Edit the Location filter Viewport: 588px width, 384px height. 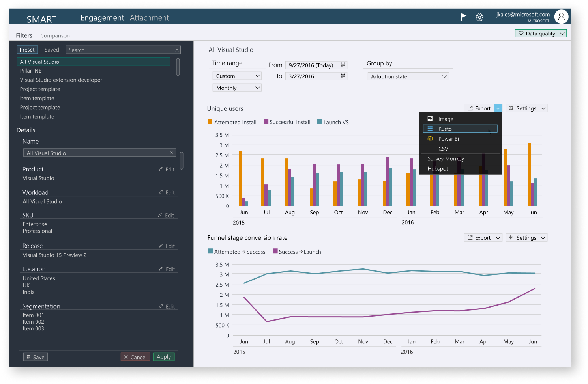167,269
